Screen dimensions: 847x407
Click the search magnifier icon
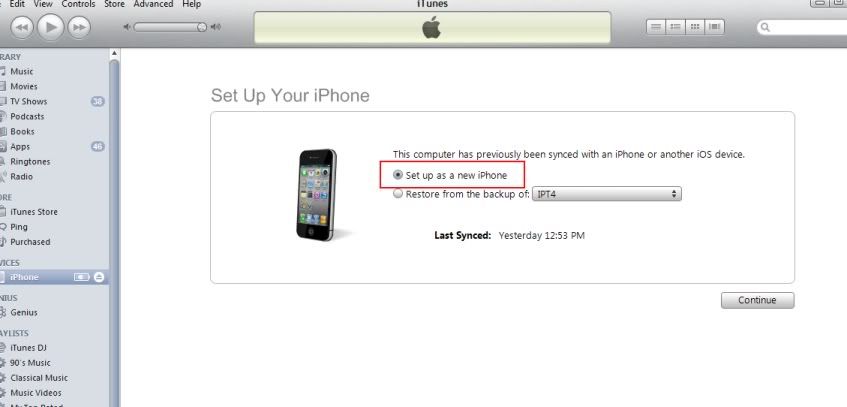pyautogui.click(x=765, y=27)
